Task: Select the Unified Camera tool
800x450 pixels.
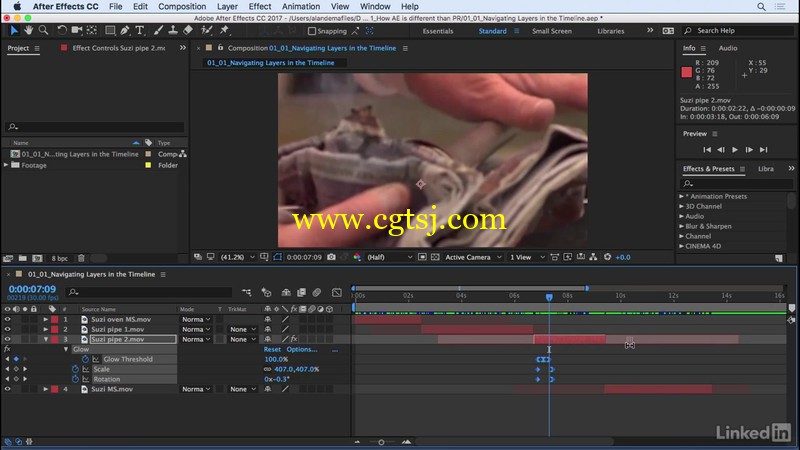Action: (77, 31)
